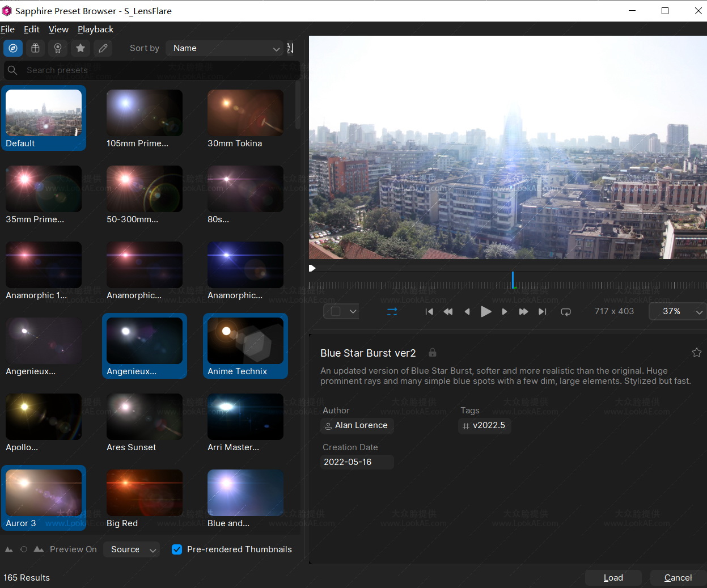Viewport: 707px width, 588px height.
Task: Select the Default preset thumbnail
Action: tap(44, 118)
